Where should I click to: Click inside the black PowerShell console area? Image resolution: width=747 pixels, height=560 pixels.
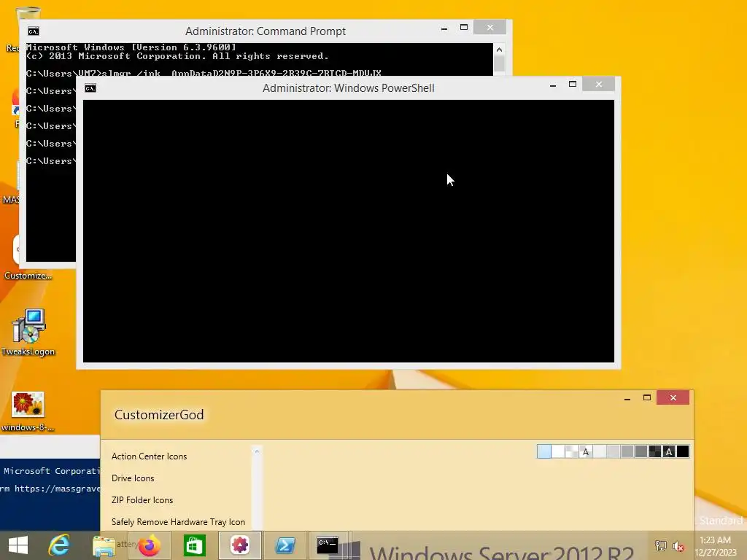pos(348,231)
